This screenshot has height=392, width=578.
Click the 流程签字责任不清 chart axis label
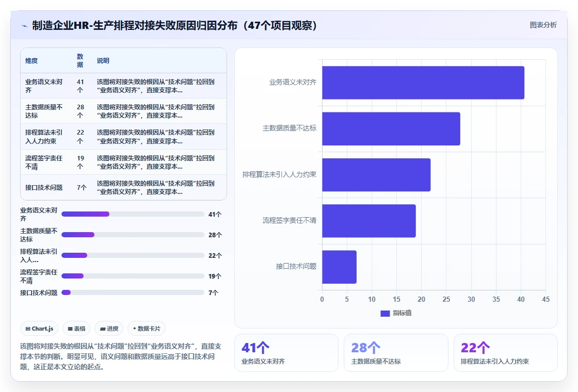tap(290, 220)
